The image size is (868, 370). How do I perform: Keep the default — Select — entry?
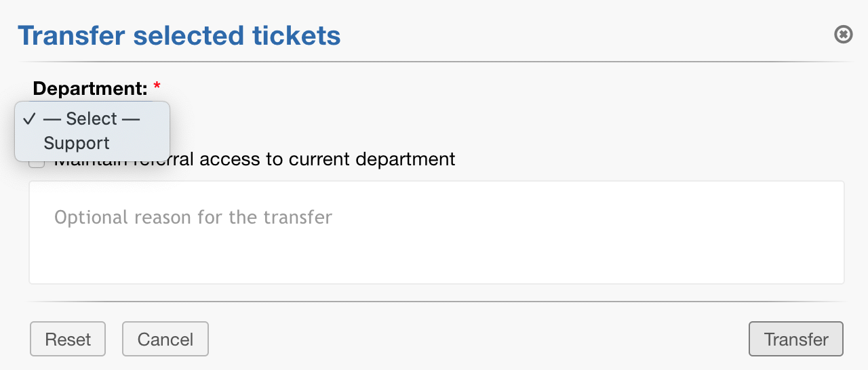(92, 119)
